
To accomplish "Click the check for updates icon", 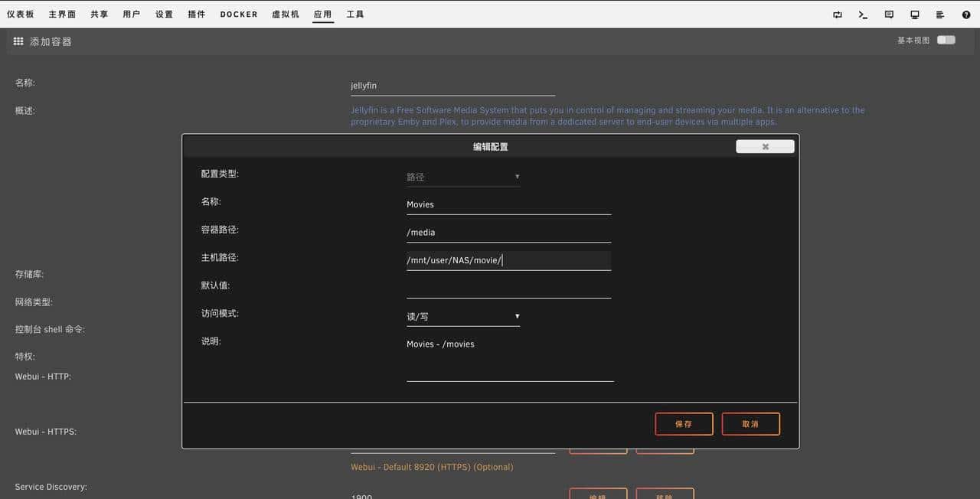I will point(836,14).
